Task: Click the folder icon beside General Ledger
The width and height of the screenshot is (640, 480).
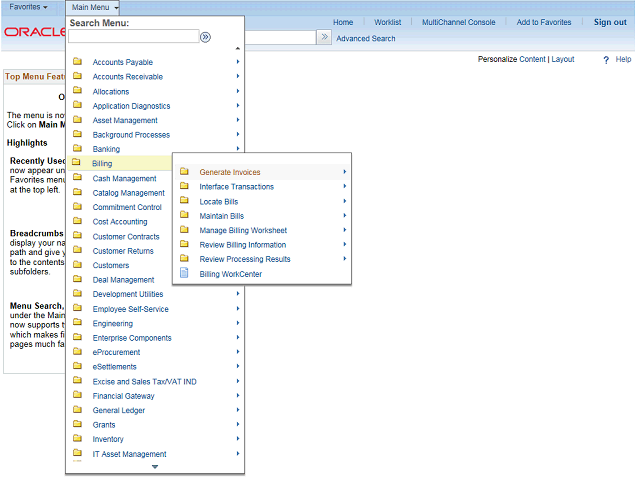Action: coord(77,409)
